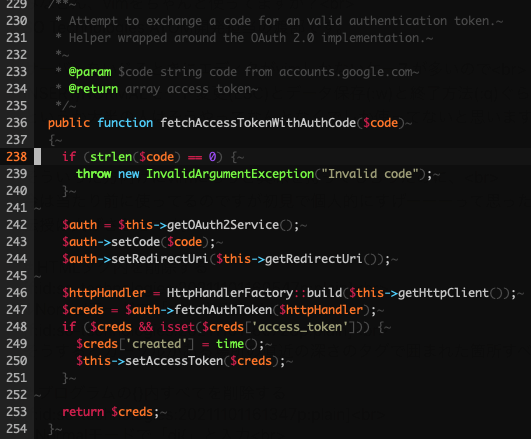531x439 pixels.
Task: Click line number 246 in the gutter
Action: pyautogui.click(x=17, y=293)
